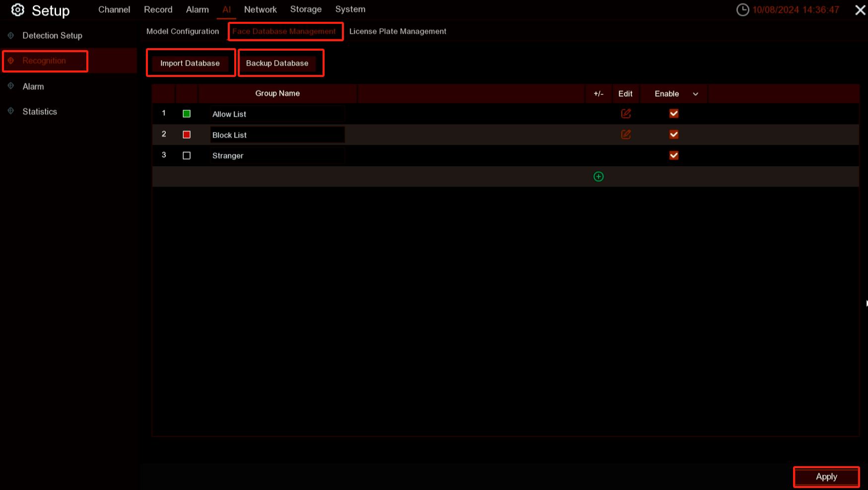The width and height of the screenshot is (868, 490).
Task: Open the System menu
Action: pyautogui.click(x=350, y=9)
